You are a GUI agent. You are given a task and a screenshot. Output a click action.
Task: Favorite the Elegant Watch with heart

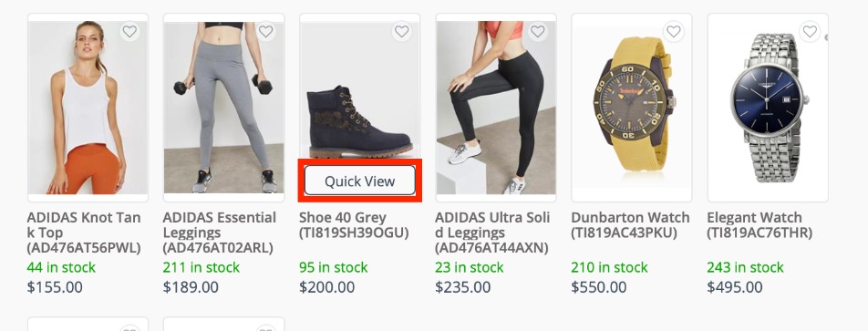(x=810, y=32)
